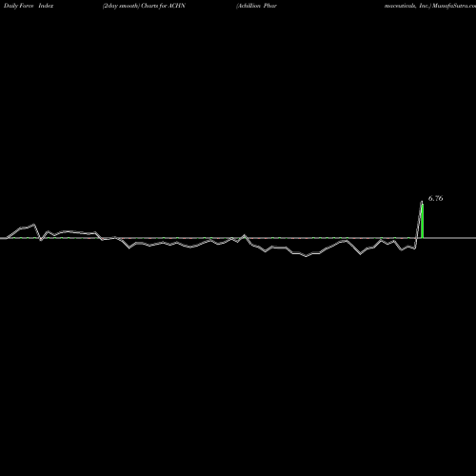Click the 6.76 value label

pyautogui.click(x=435, y=198)
